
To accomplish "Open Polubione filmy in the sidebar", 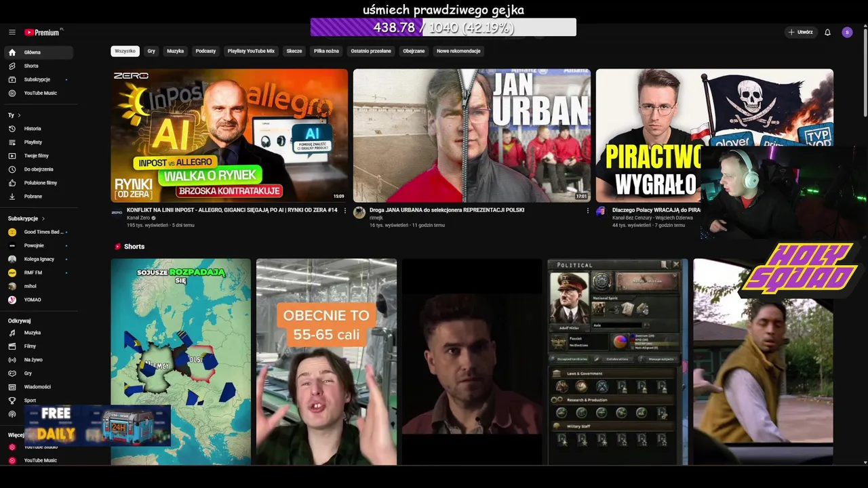I will click(39, 182).
